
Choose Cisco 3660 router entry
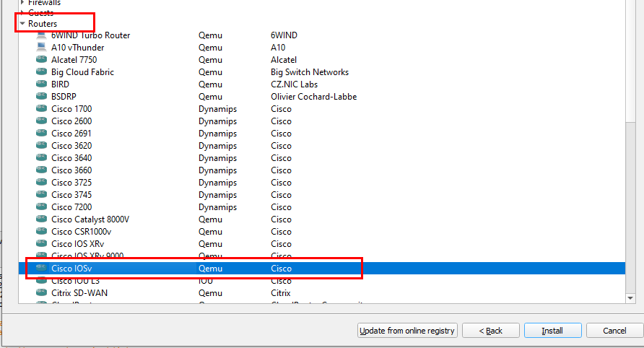(x=71, y=170)
